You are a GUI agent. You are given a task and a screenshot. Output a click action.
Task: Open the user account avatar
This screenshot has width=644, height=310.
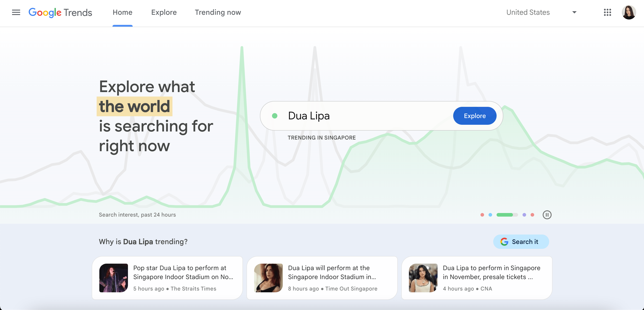(629, 12)
